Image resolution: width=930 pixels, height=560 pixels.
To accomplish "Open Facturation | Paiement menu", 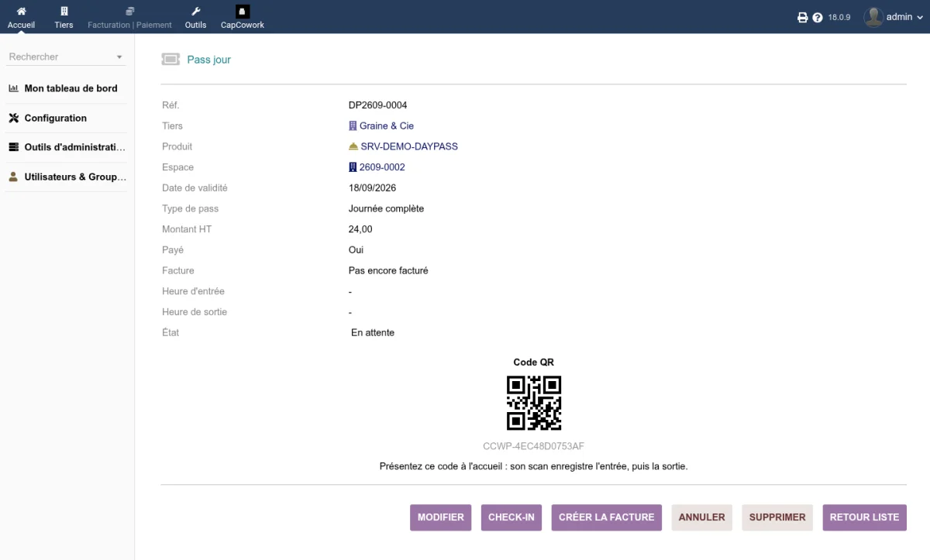I will [129, 17].
